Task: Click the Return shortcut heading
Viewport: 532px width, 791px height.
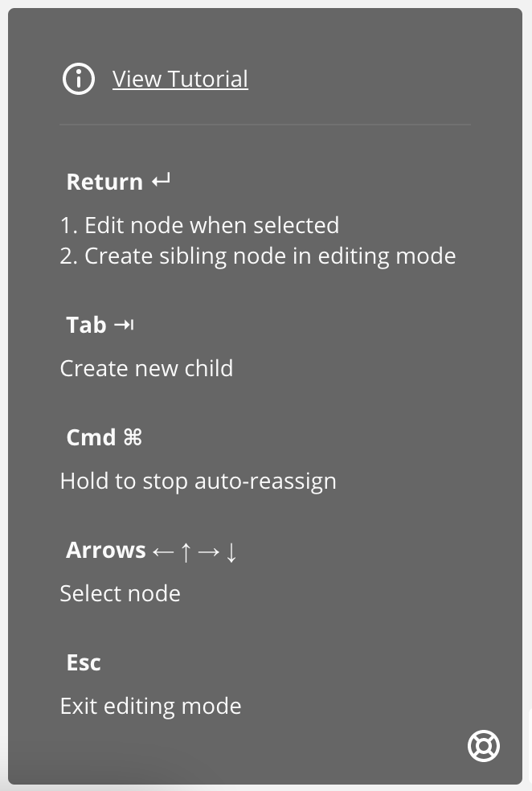Action: pyautogui.click(x=104, y=182)
